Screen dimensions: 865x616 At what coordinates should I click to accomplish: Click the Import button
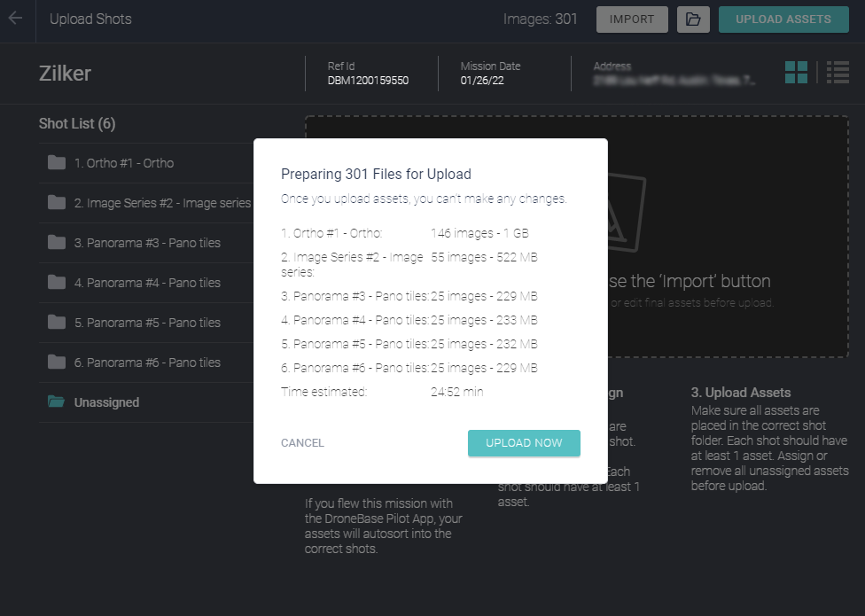[632, 19]
